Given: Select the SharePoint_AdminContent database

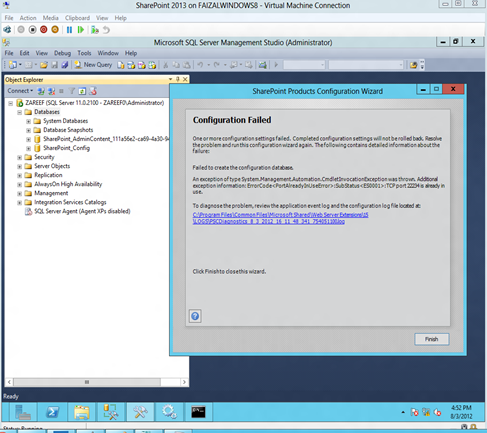Looking at the screenshot, I should [106, 139].
